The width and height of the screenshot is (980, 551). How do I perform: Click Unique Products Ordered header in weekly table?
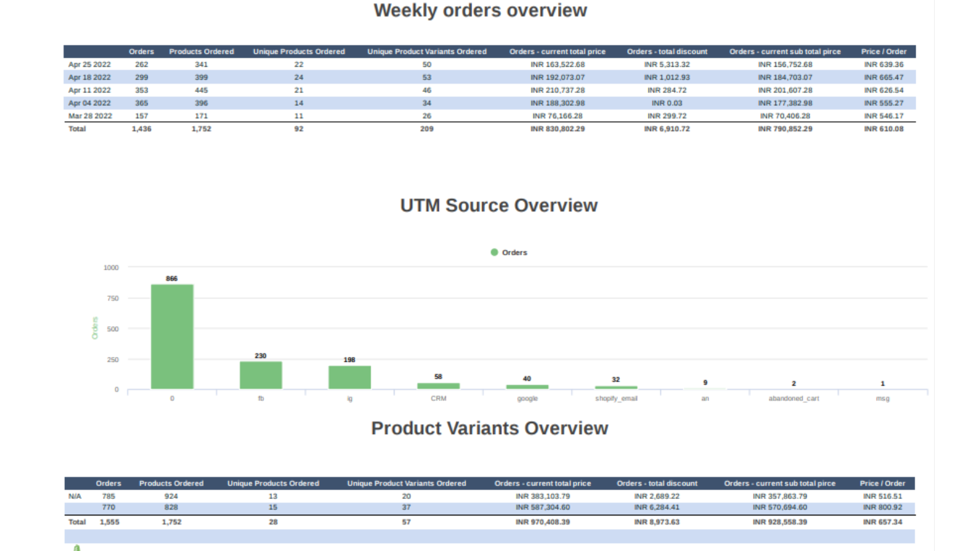click(299, 51)
